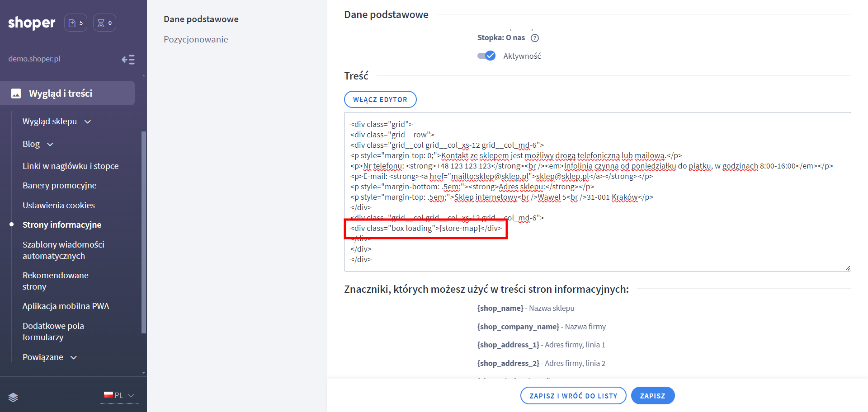Click Zapisz i wróć do listy

click(x=573, y=396)
